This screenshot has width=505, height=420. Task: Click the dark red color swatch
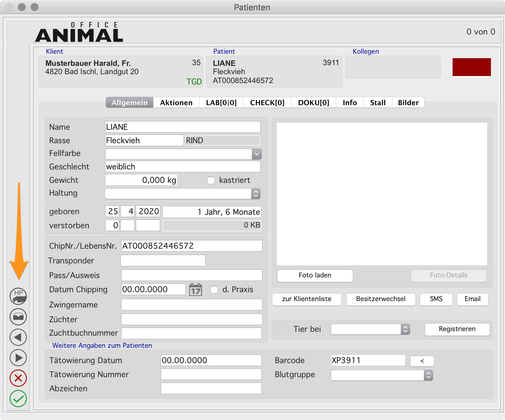tap(471, 67)
